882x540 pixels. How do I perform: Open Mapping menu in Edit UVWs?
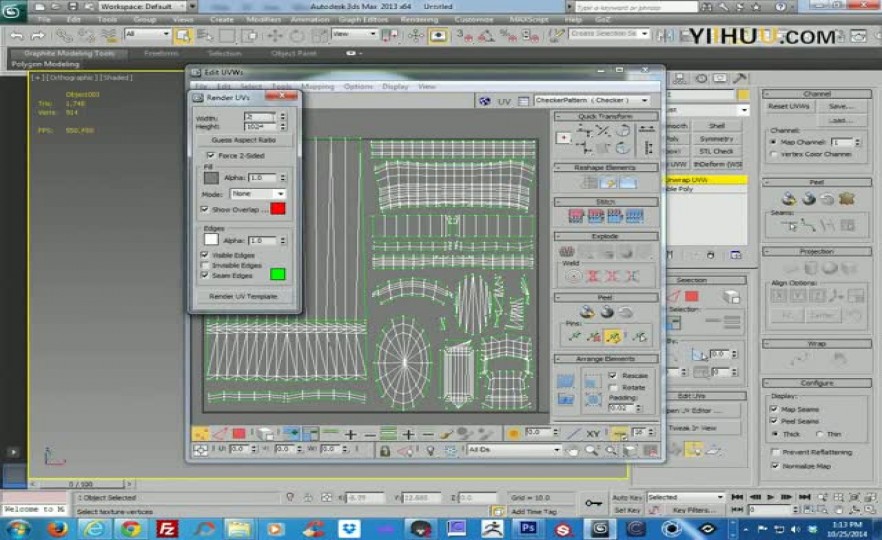[317, 87]
